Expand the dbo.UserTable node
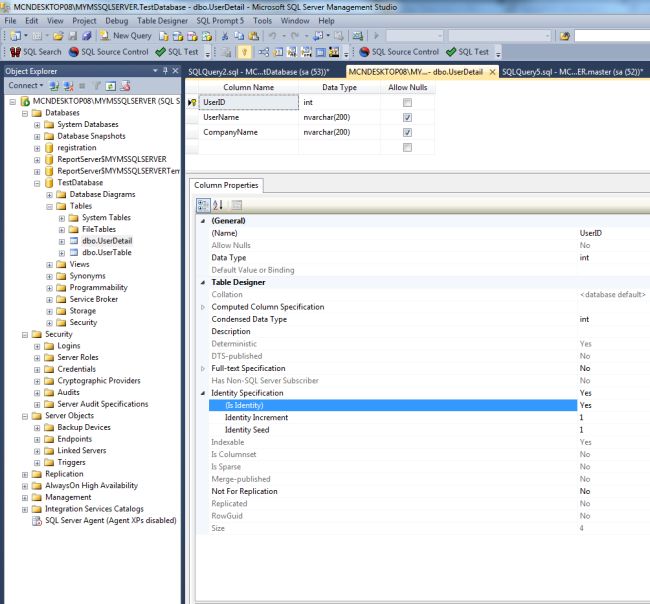This screenshot has height=604, width=650. [x=62, y=253]
